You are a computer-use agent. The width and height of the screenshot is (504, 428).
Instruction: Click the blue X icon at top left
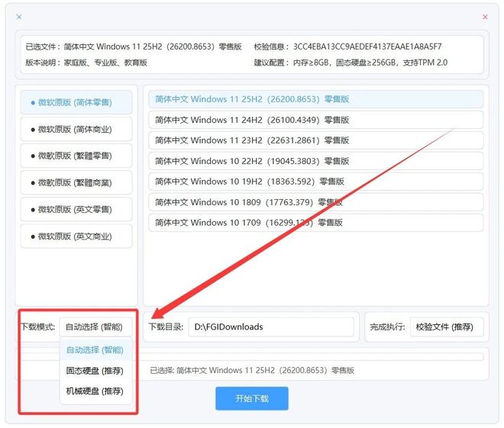pos(19,17)
